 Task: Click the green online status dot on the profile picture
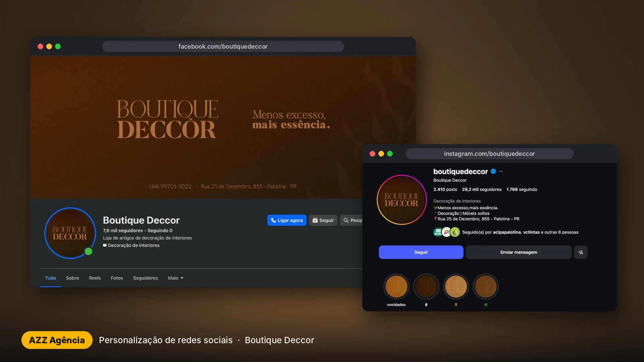(89, 251)
